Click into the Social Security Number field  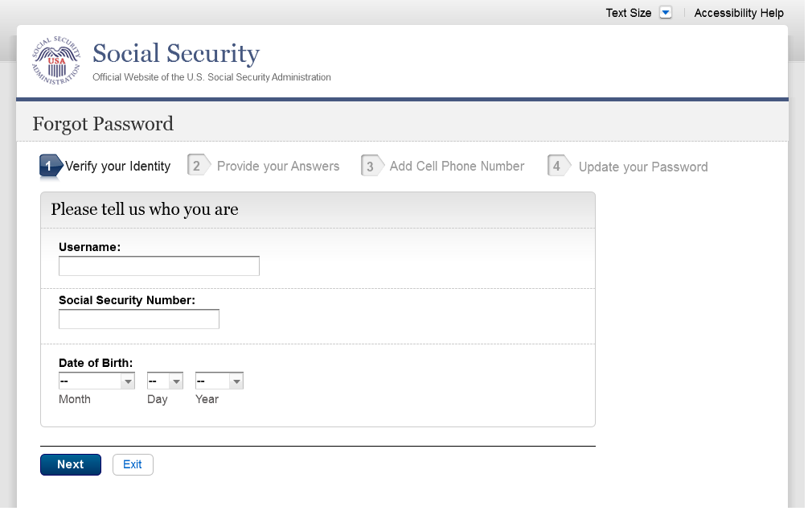139,319
